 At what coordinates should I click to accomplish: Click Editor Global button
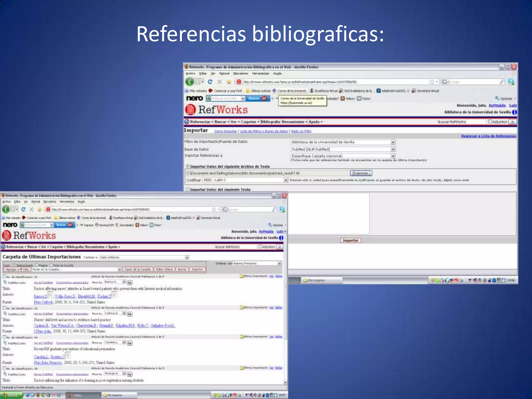point(164,269)
